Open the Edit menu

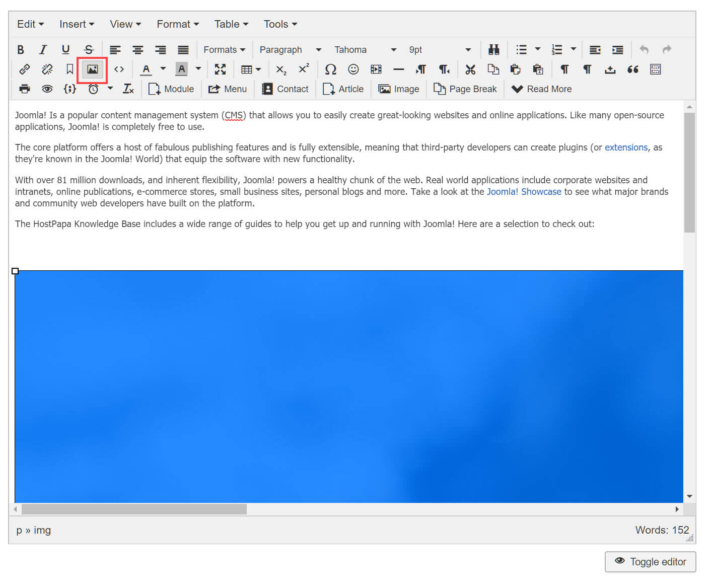click(30, 24)
